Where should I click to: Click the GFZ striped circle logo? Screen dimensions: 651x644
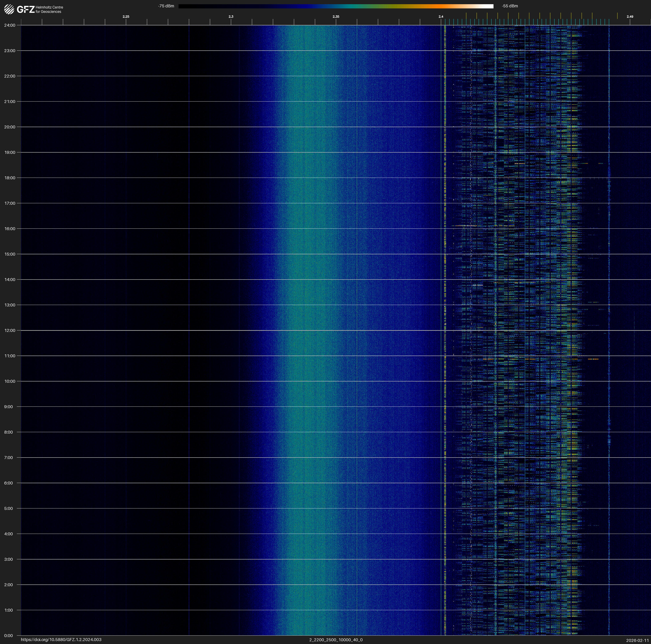click(9, 9)
